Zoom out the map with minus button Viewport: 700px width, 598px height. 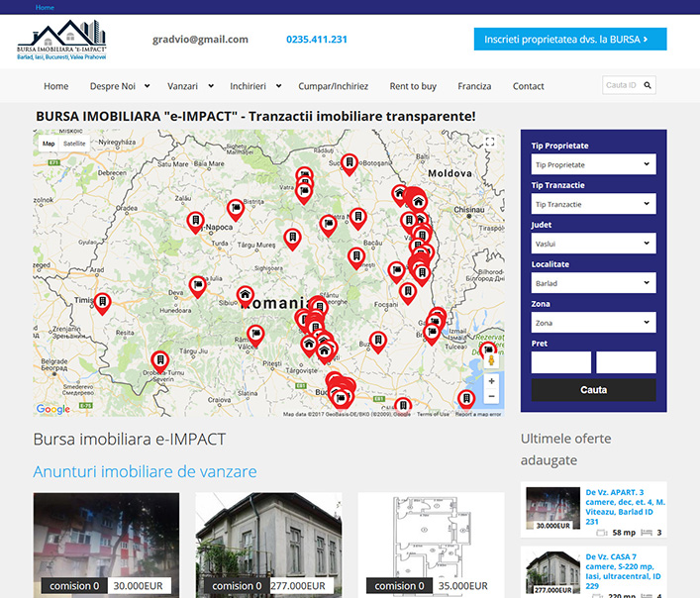[x=491, y=396]
